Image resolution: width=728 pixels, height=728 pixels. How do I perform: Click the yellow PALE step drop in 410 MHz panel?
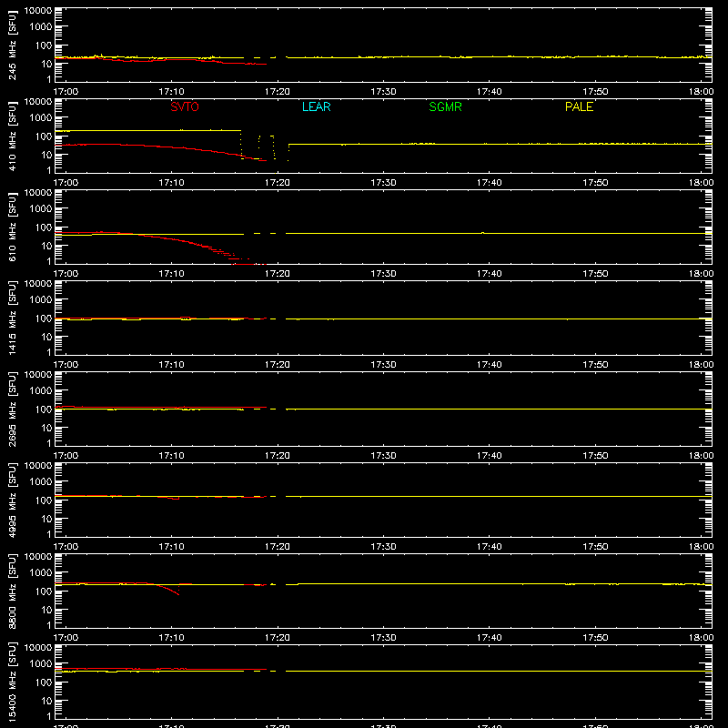(x=240, y=145)
